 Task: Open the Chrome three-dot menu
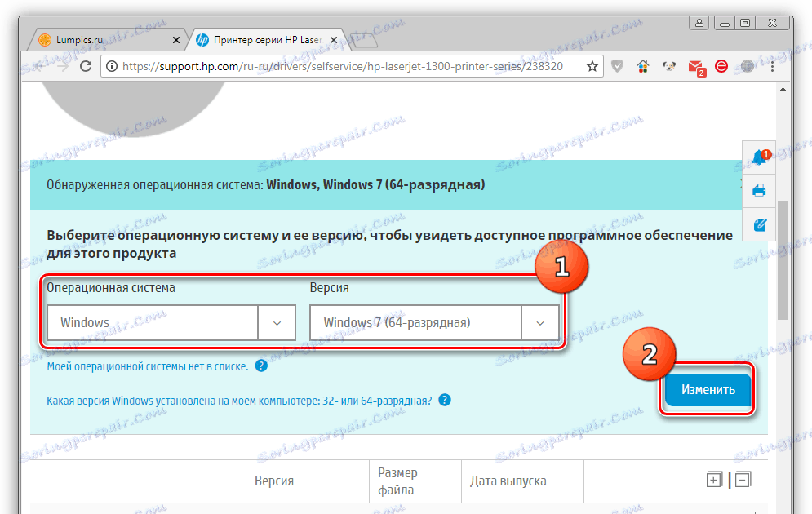click(x=772, y=66)
